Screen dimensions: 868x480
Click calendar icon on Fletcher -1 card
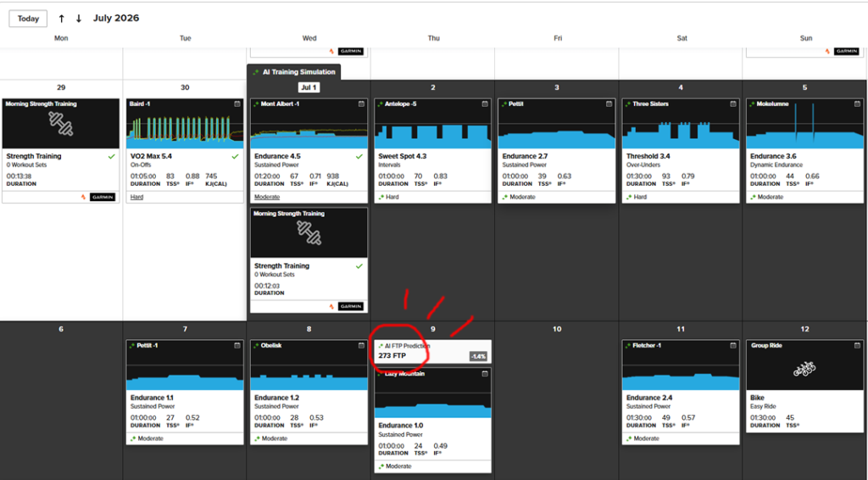coord(733,345)
